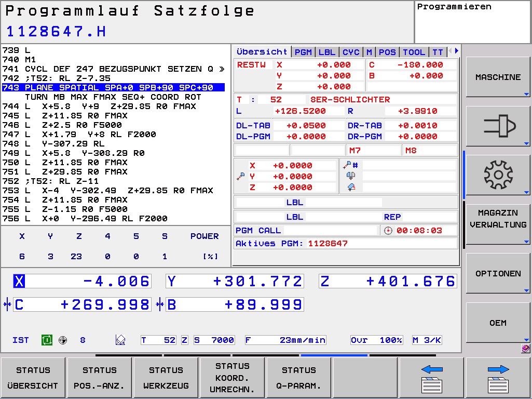Image resolution: width=532 pixels, height=399 pixels.
Task: Click the spindle speed S 7000 field
Action: [x=214, y=340]
